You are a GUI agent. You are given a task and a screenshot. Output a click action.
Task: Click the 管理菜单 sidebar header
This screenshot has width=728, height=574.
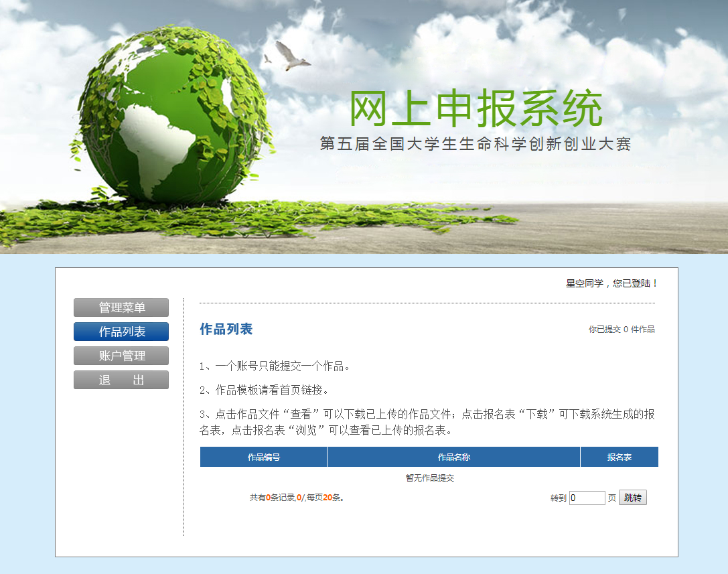[121, 307]
